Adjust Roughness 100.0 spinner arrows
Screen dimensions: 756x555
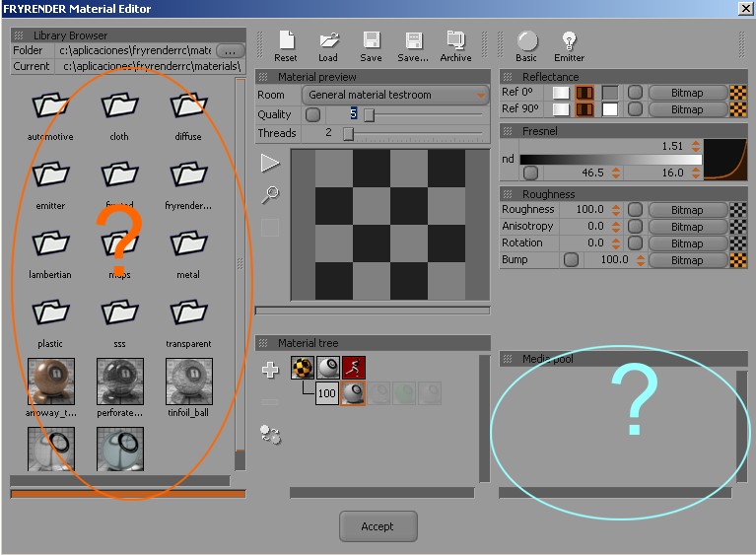coord(616,210)
